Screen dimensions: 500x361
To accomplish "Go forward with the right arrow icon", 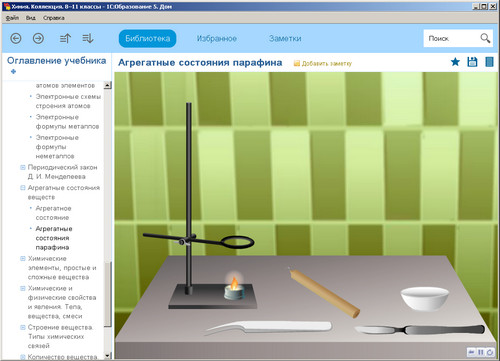I will [x=38, y=39].
